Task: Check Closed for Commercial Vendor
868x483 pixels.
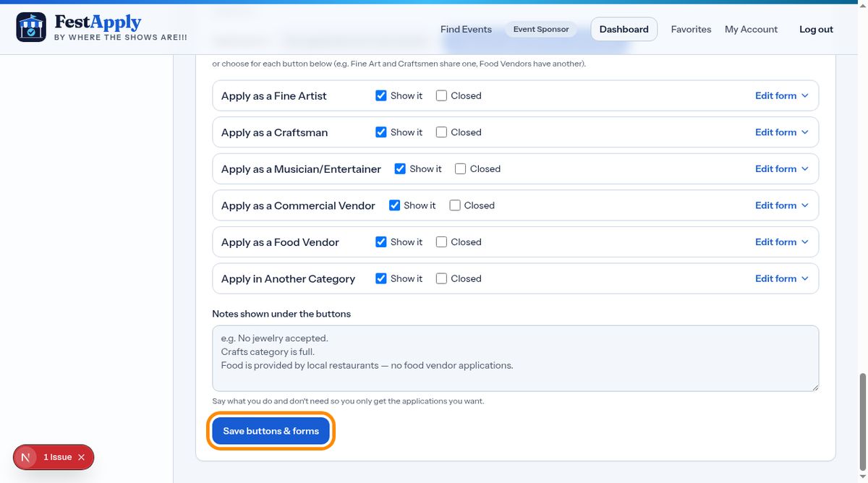Action: tap(454, 205)
